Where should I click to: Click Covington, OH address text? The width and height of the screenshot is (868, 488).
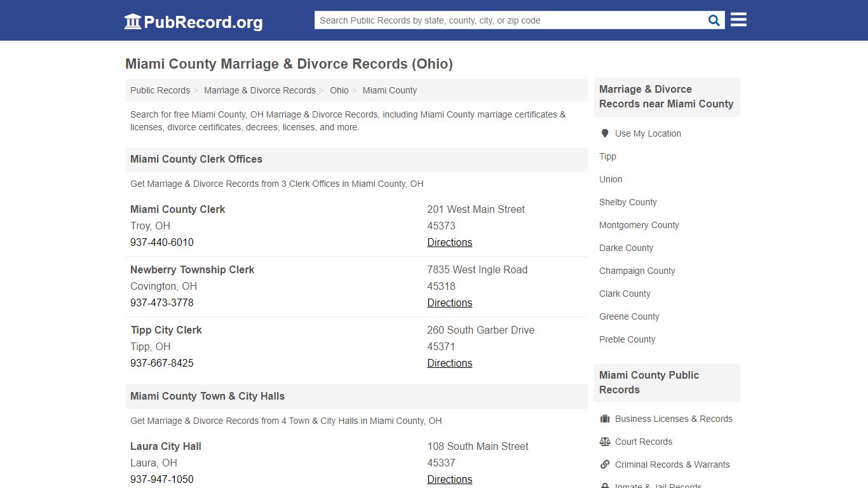point(163,286)
